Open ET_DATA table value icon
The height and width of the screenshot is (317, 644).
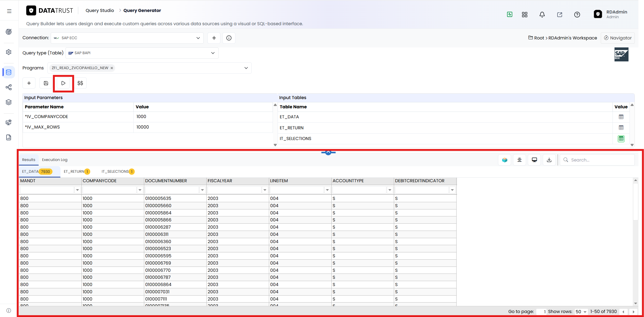tap(621, 117)
